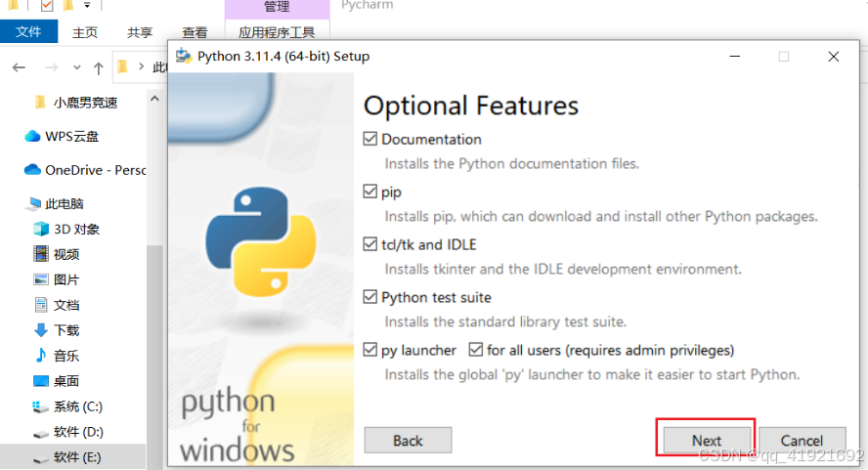This screenshot has width=868, height=470.
Task: Go up one folder level
Action: coord(99,68)
